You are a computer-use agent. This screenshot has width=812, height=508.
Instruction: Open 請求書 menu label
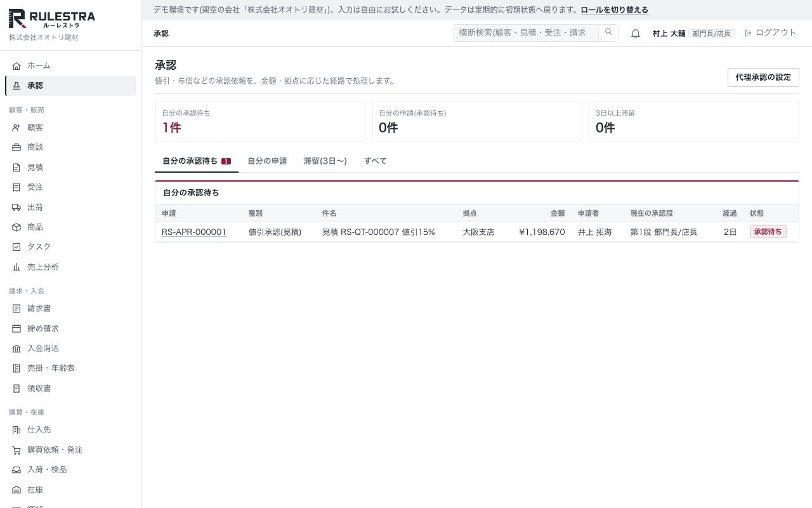39,309
